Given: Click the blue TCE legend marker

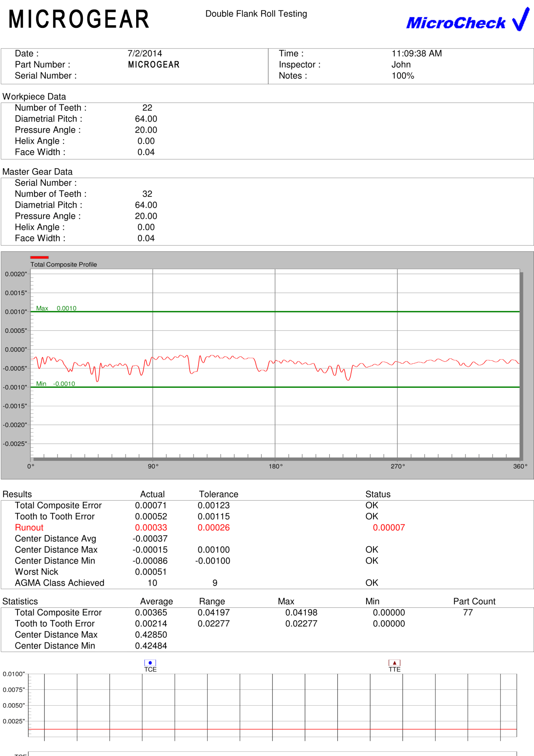Looking at the screenshot, I should click(150, 663).
